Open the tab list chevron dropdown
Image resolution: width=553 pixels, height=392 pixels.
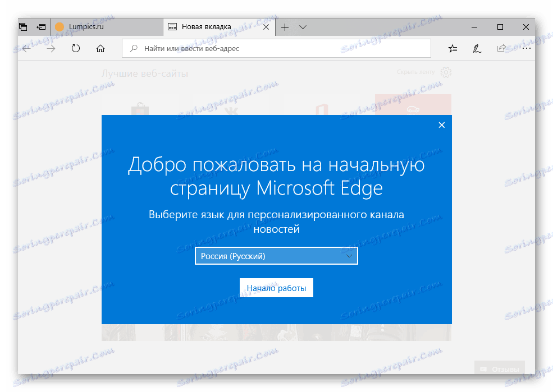303,26
